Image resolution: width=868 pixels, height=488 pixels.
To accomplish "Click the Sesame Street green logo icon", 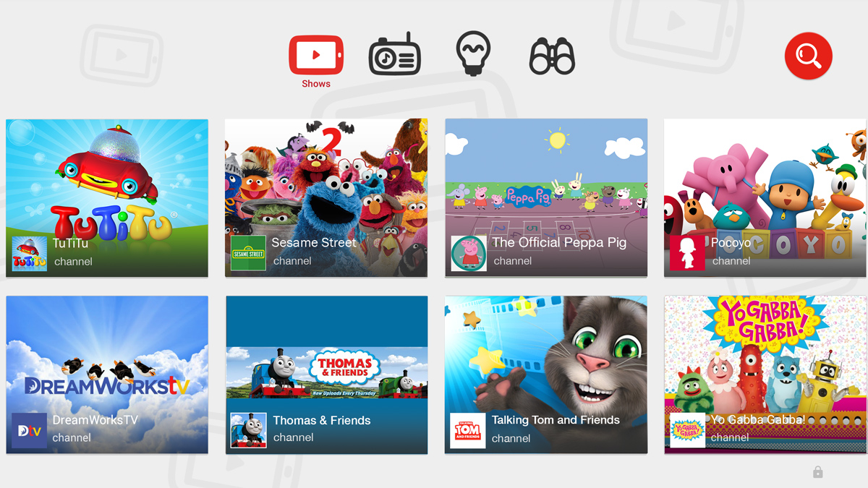I will (248, 253).
